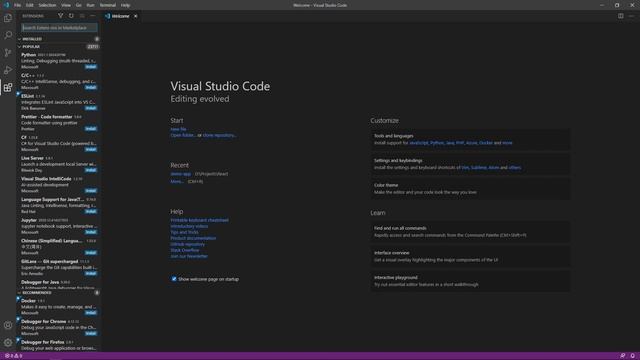Open the Help menu
Image resolution: width=640 pixels, height=360 pixels.
(x=125, y=5)
